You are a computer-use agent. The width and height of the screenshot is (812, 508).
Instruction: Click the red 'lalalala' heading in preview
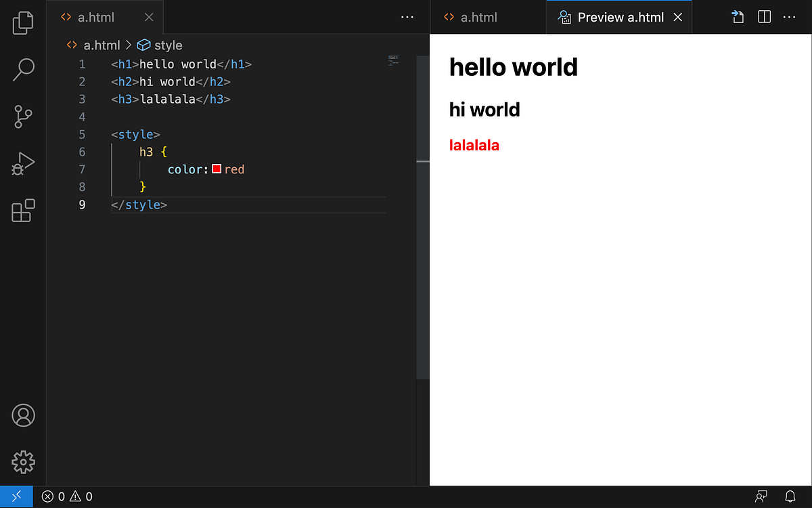pyautogui.click(x=474, y=145)
